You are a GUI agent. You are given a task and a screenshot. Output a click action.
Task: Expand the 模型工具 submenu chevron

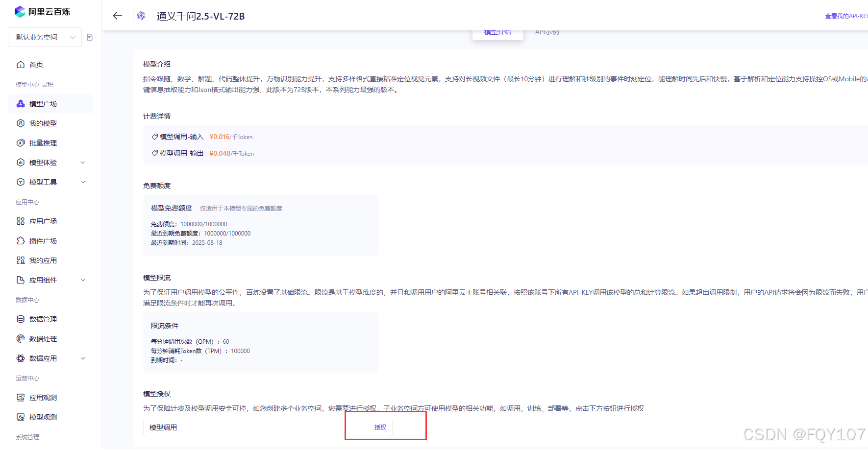click(83, 182)
